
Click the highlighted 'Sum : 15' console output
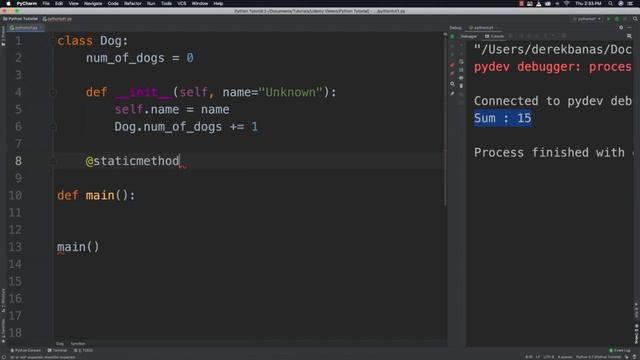click(503, 118)
